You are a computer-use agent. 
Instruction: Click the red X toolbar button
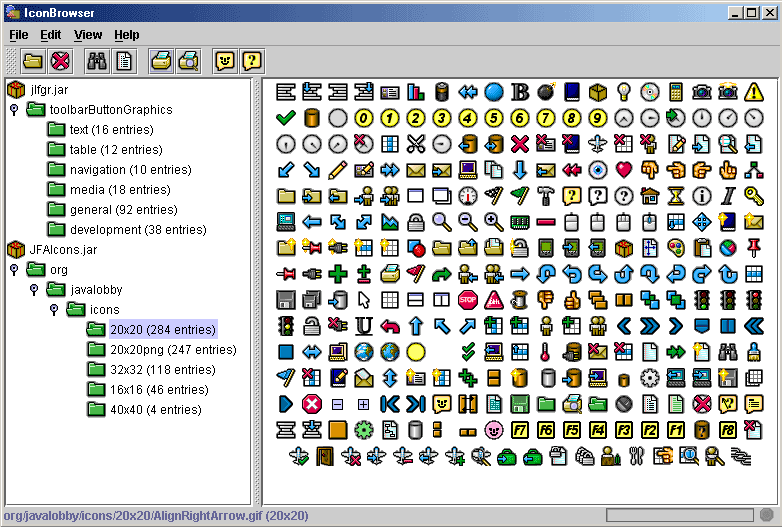(61, 61)
